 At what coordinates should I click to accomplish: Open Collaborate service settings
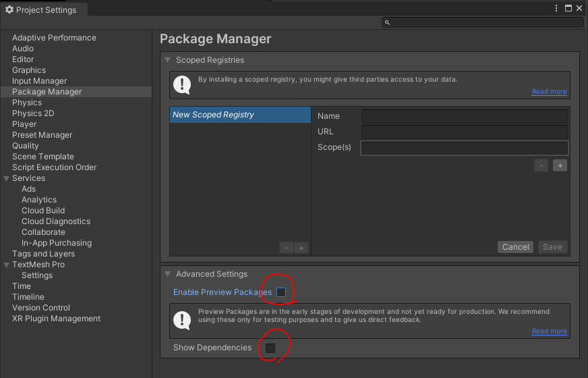coord(44,232)
